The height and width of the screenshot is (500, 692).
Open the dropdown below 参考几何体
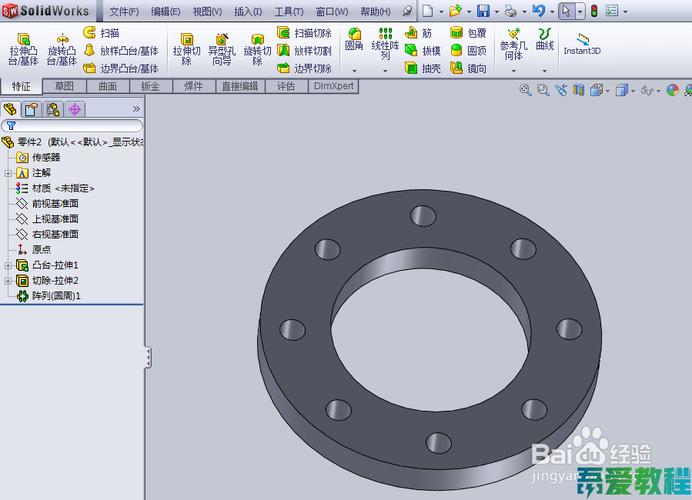point(514,71)
